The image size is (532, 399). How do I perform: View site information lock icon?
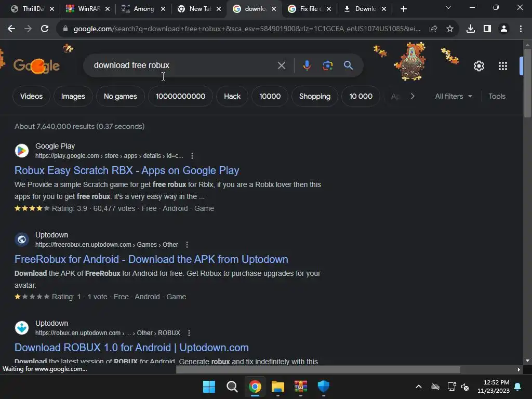(x=65, y=29)
